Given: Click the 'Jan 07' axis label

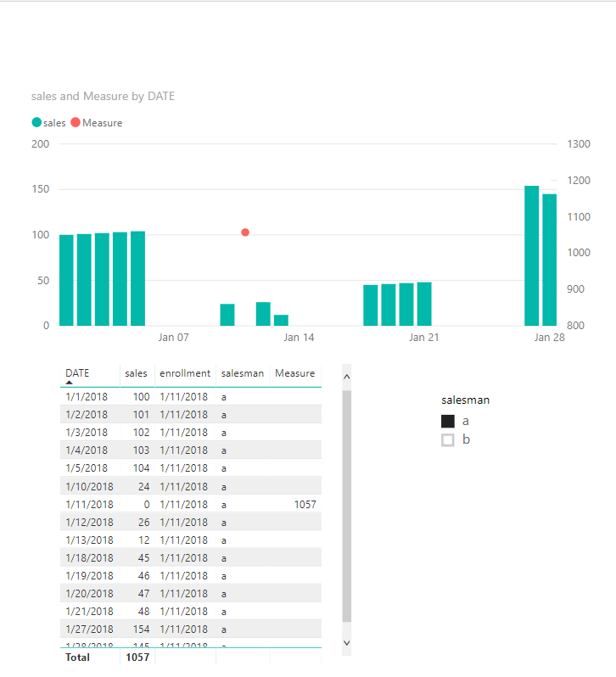Looking at the screenshot, I should [174, 337].
